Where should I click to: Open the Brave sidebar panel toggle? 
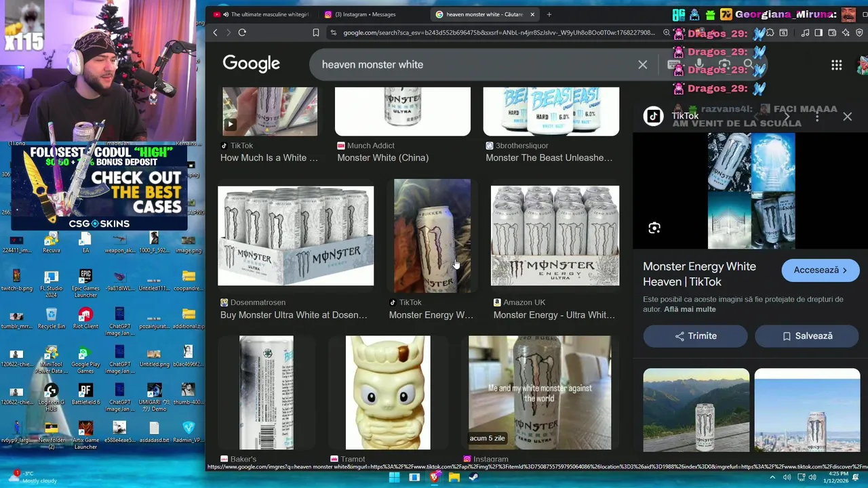[818, 33]
